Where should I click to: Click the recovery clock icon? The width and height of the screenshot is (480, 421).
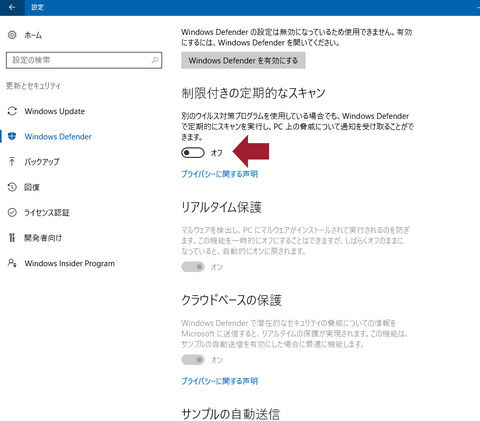coord(12,187)
